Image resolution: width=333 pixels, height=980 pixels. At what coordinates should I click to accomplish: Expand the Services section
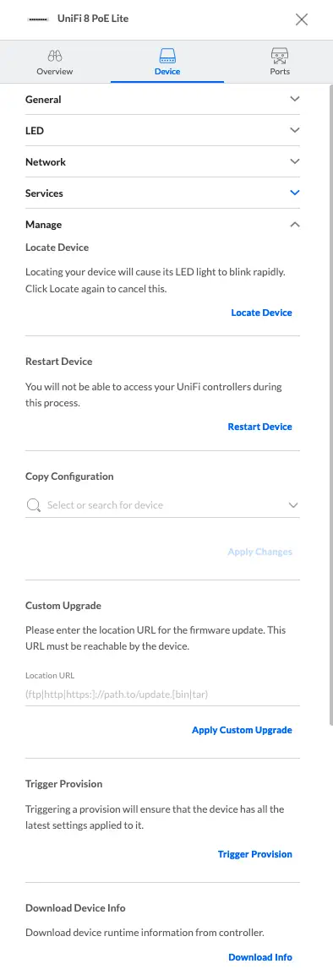162,193
